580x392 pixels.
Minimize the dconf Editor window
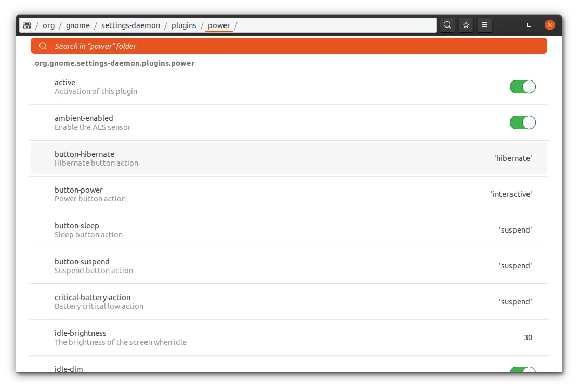tap(508, 25)
